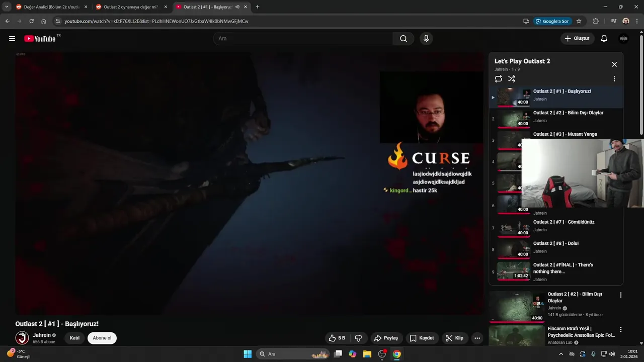Open the YouTube hamburger guide menu
This screenshot has height=362, width=644.
point(12,38)
